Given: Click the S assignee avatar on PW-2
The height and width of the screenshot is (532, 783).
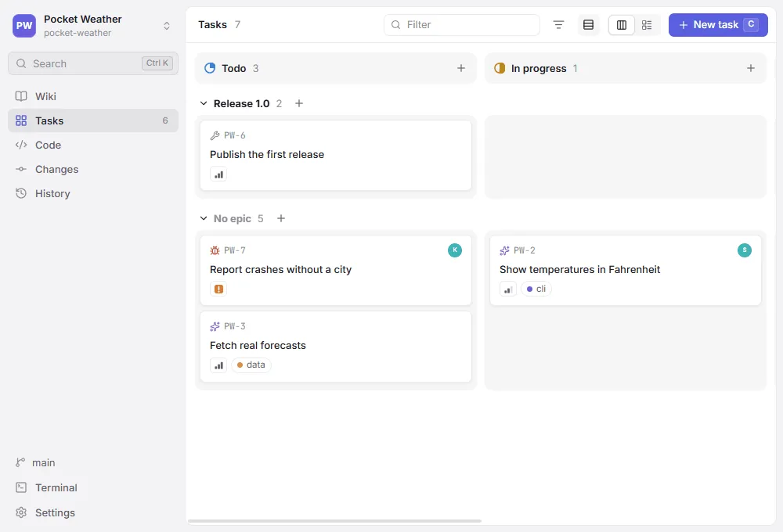Looking at the screenshot, I should [745, 250].
